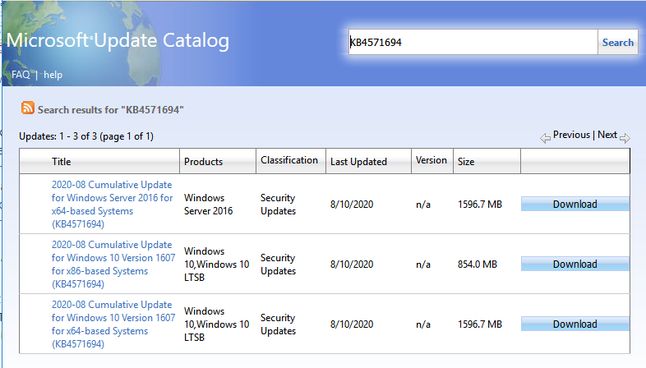Sort by the Size column header
This screenshot has height=368, width=646.
click(466, 162)
